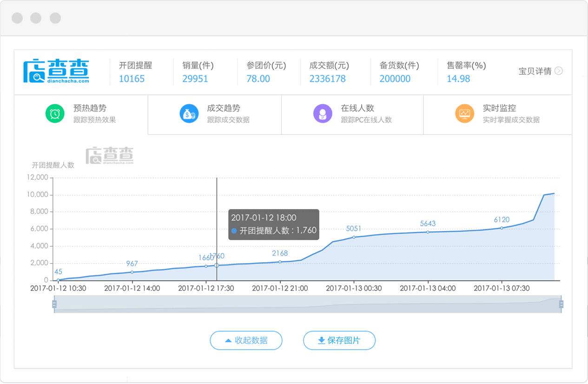Click the highlighted 1760 data point
The image size is (588, 384).
click(x=217, y=265)
